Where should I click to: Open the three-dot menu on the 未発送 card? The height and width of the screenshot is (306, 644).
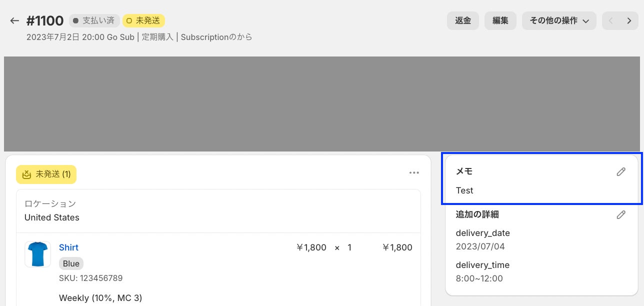tap(414, 173)
